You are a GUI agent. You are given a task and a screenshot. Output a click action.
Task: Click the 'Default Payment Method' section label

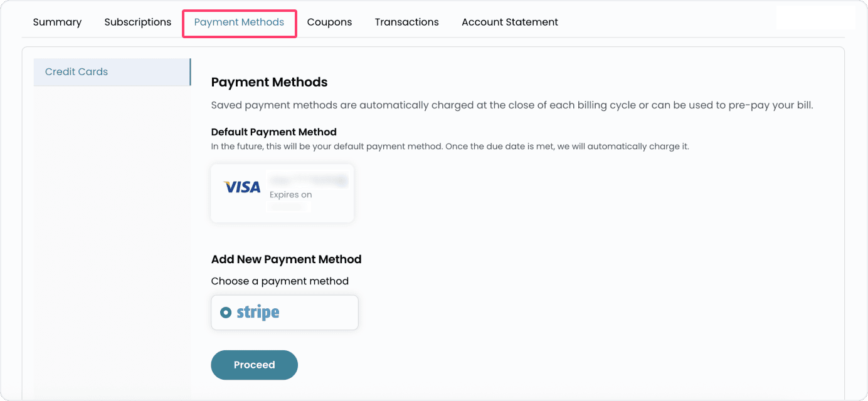coord(273,132)
